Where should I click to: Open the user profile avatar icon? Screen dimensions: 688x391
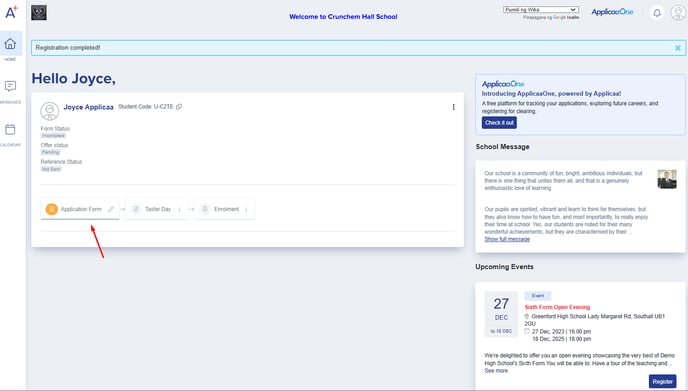coord(678,13)
